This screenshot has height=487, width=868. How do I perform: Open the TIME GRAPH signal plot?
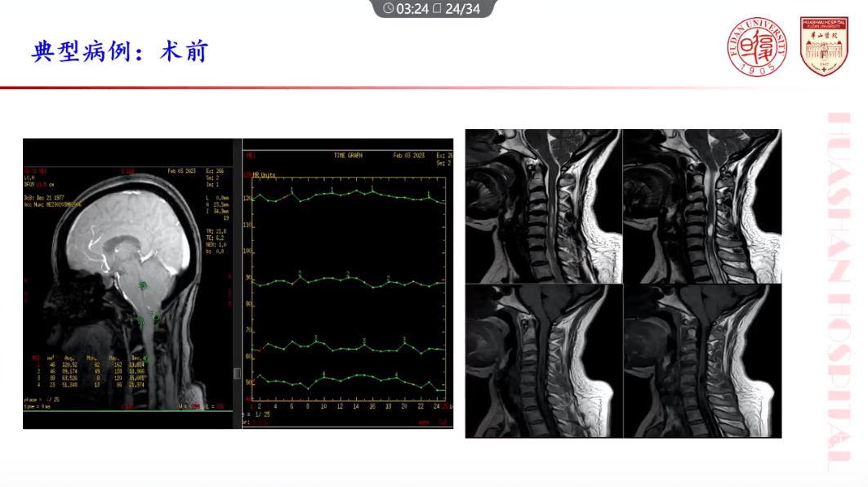348,284
